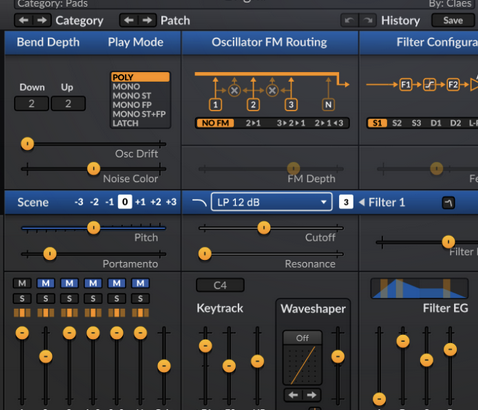Select S1 filter configuration

(377, 123)
